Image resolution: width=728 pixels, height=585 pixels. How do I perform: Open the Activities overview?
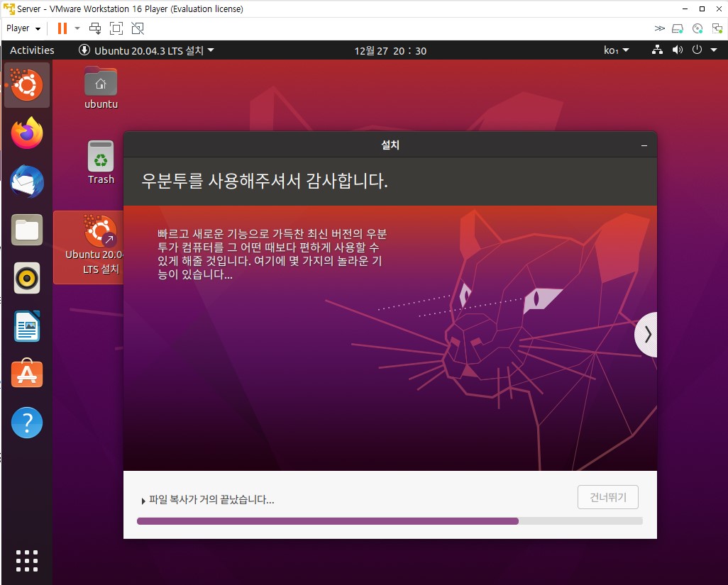[x=32, y=50]
